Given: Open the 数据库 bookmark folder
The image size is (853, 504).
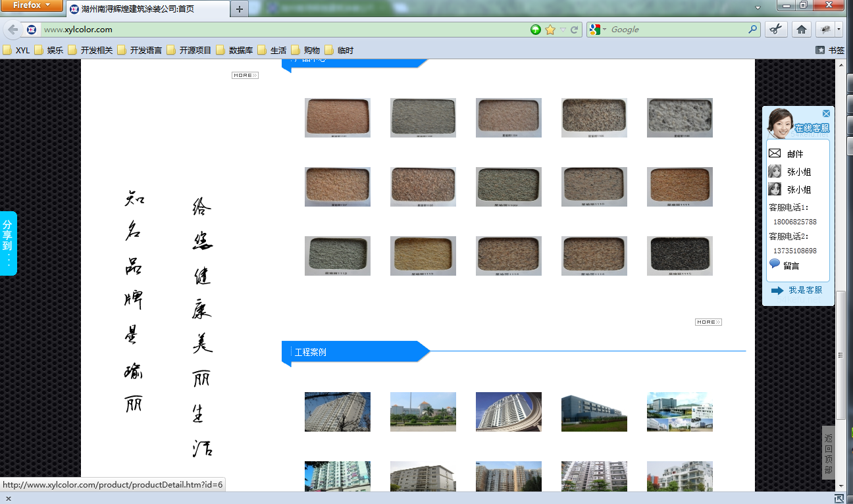Looking at the screenshot, I should pos(234,50).
